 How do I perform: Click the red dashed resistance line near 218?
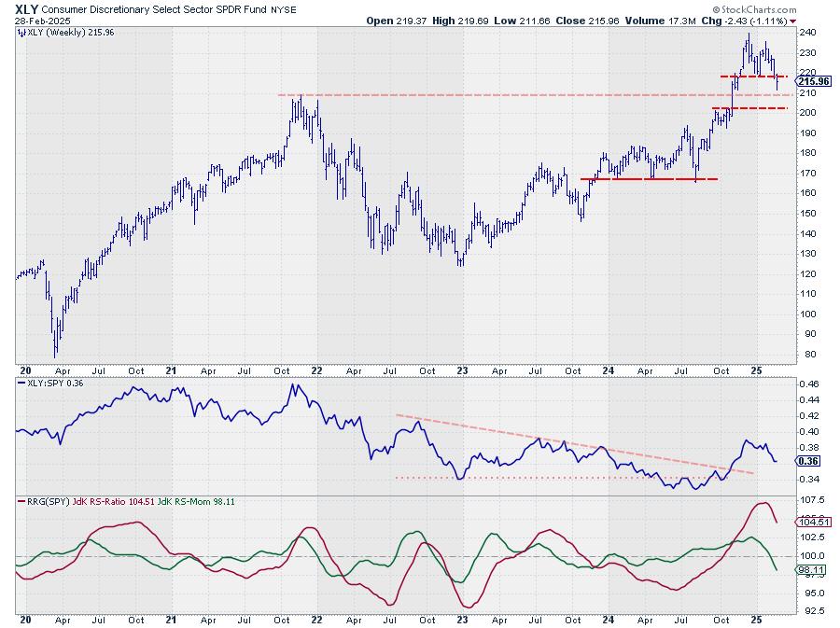(x=754, y=77)
